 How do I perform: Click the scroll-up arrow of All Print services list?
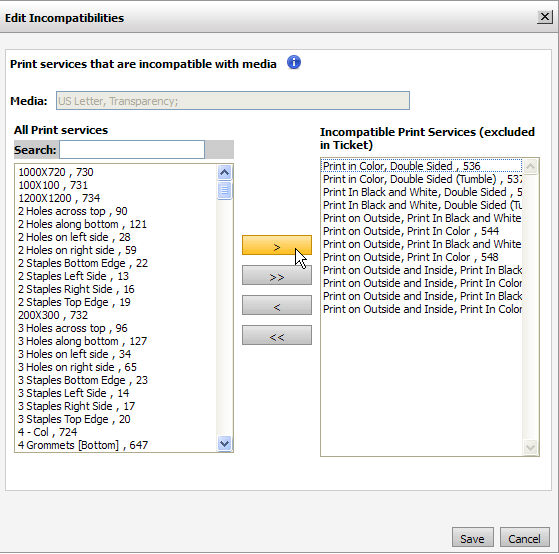click(x=225, y=173)
